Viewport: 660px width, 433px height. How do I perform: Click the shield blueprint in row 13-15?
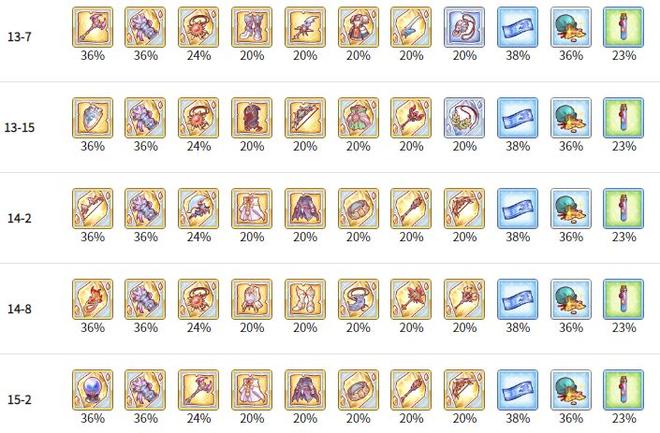tap(93, 118)
